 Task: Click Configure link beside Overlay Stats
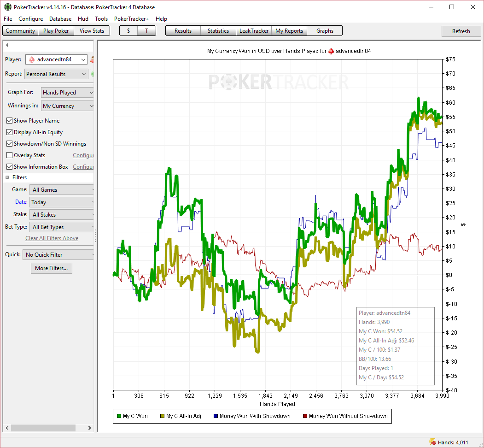[x=83, y=155]
